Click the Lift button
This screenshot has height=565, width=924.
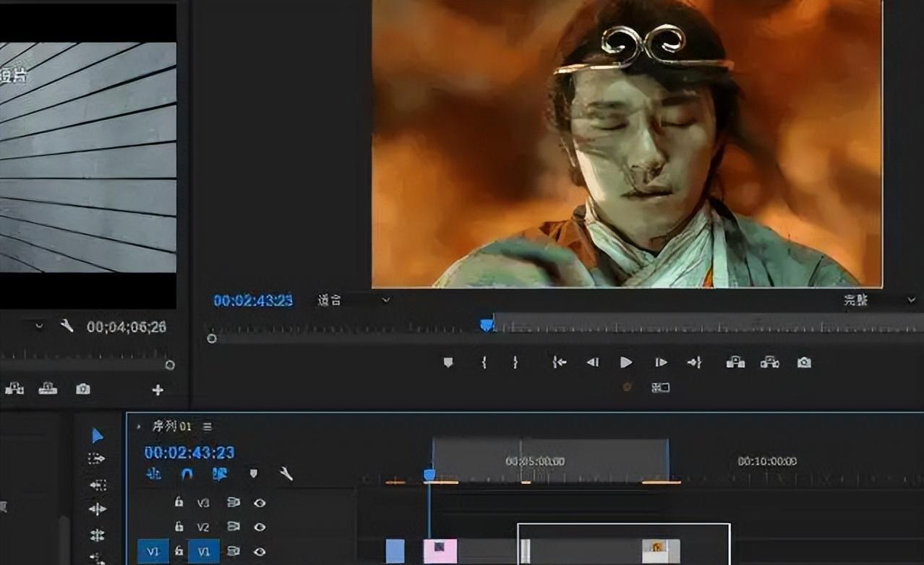(735, 363)
